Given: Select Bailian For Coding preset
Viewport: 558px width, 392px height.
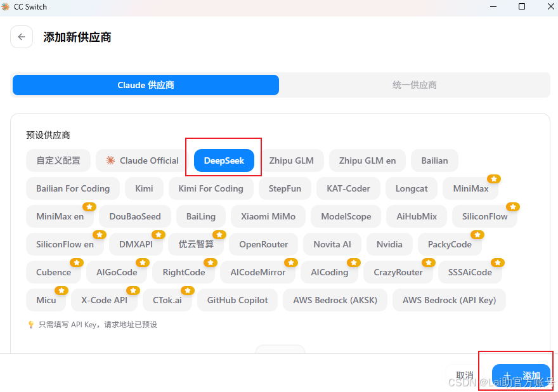Looking at the screenshot, I should 73,188.
